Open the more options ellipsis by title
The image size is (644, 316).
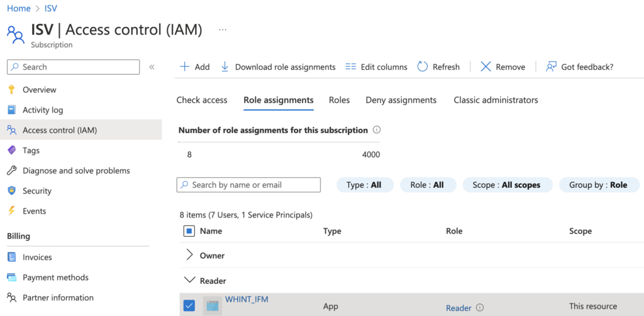coord(223,30)
